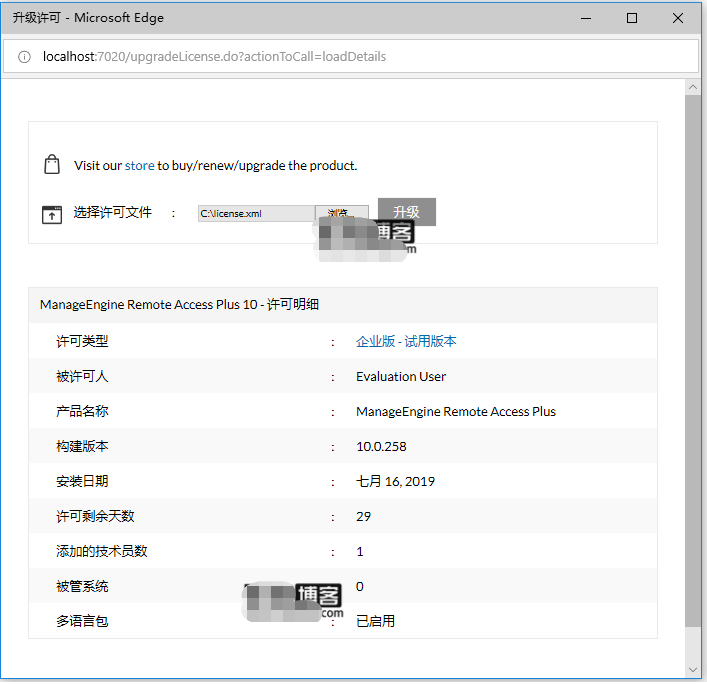The image size is (707, 684).
Task: Click the 被许可人 label
Action: (82, 376)
